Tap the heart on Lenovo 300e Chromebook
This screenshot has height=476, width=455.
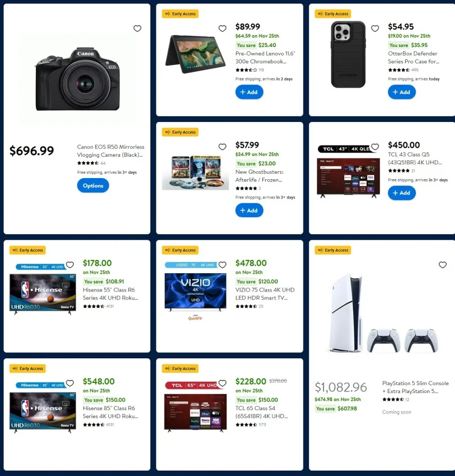pyautogui.click(x=222, y=28)
